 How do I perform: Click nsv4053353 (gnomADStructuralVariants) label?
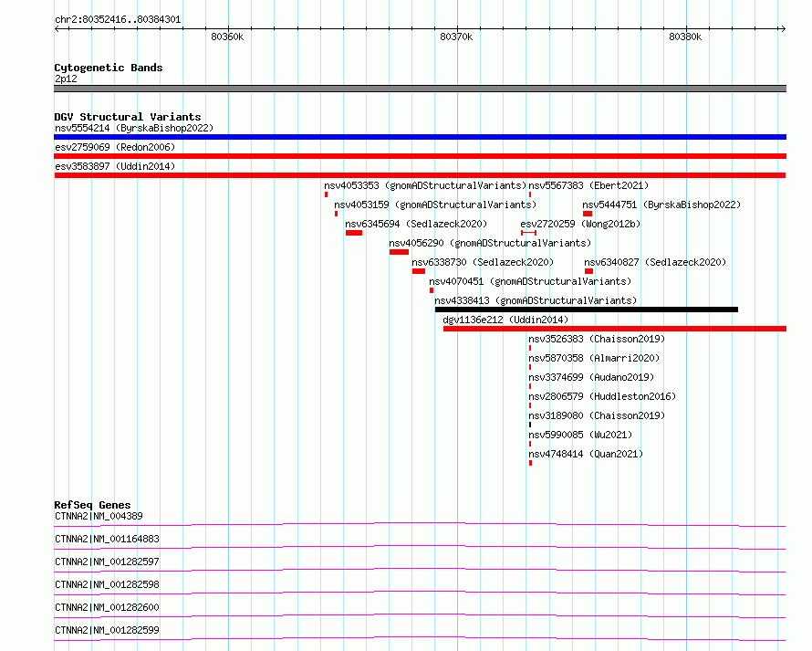pyautogui.click(x=425, y=185)
